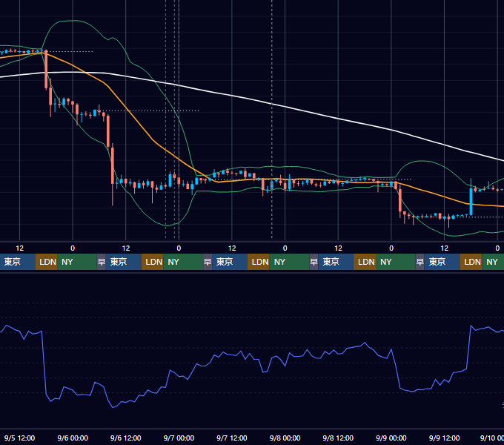This screenshot has height=445, width=504.
Task: Select the 東京 session block covering 9/5 12:00
Action: [18, 262]
